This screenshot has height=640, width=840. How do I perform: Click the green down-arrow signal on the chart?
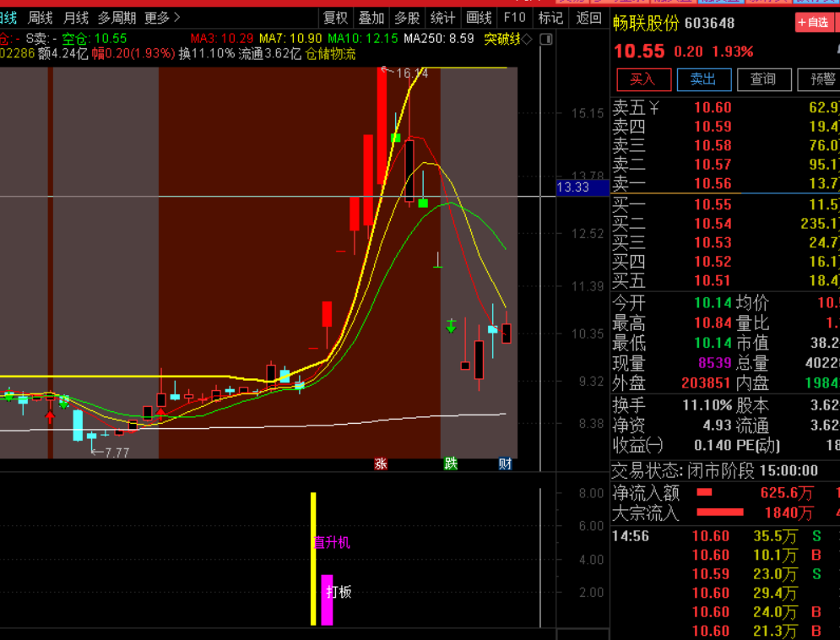tap(452, 325)
